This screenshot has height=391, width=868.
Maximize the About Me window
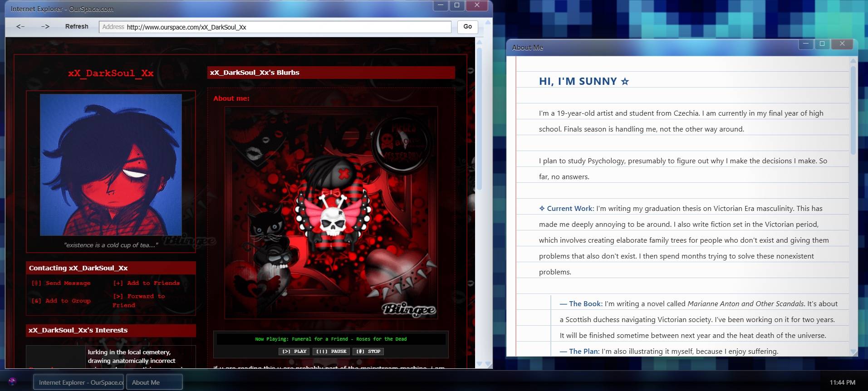click(822, 44)
